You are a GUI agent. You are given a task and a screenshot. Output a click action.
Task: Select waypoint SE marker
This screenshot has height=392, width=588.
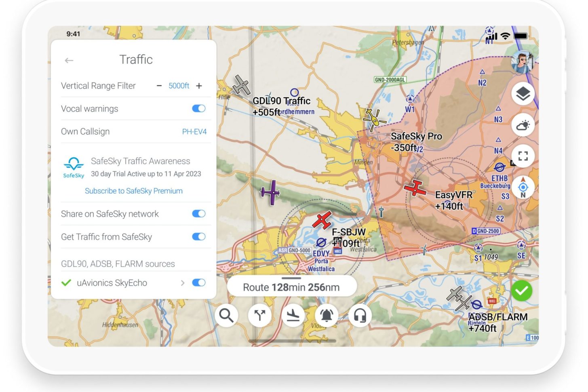(x=521, y=245)
